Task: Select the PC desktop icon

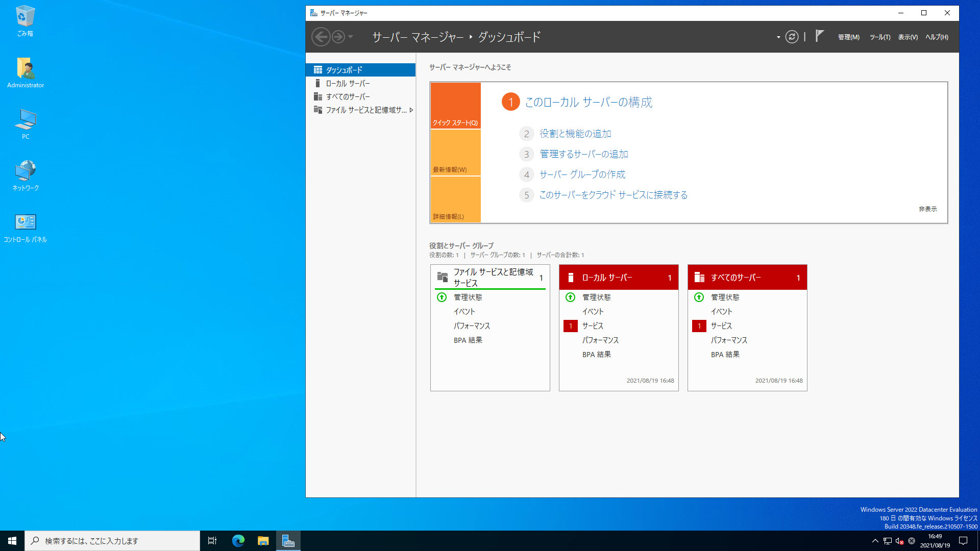Action: 26,124
